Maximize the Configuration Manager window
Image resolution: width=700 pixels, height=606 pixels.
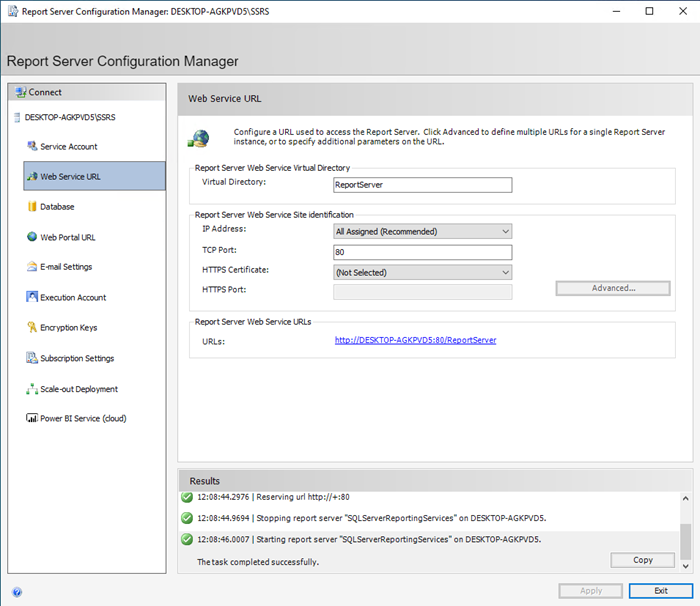[650, 11]
